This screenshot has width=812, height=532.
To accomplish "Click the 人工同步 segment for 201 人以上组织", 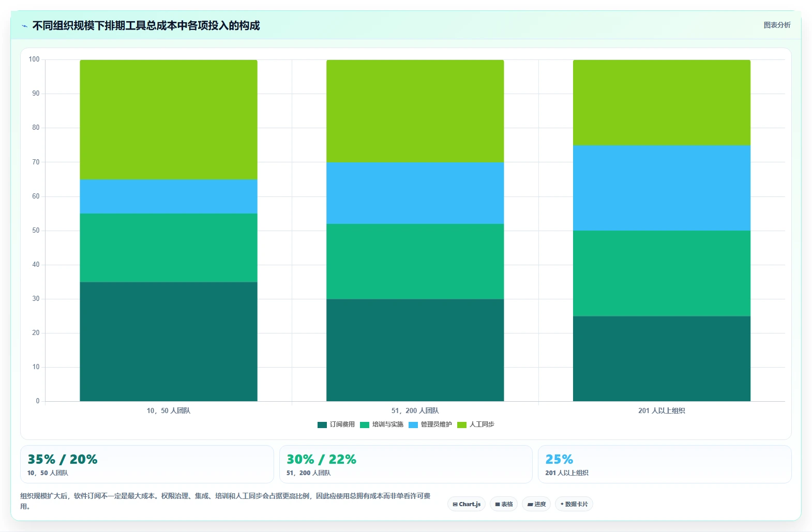I will click(661, 103).
